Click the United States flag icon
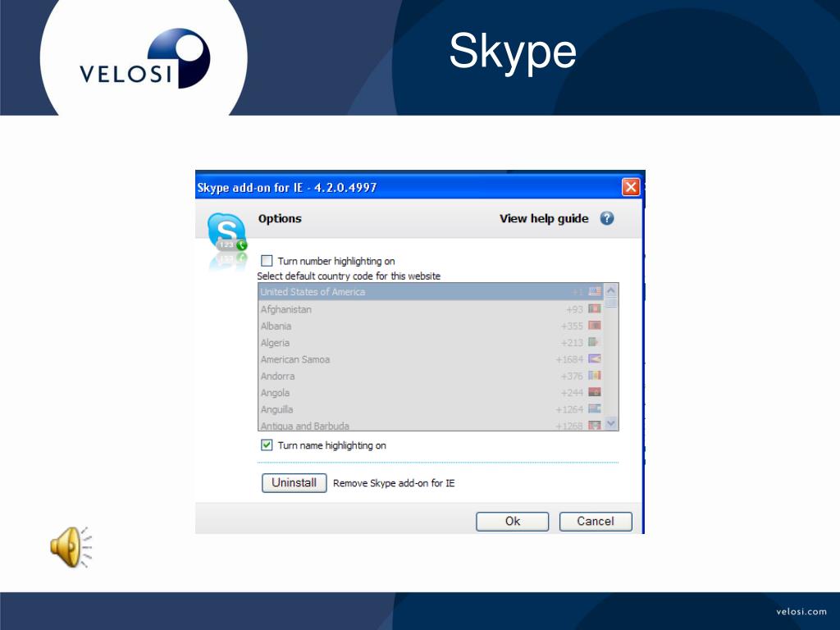The height and width of the screenshot is (630, 840). click(x=595, y=291)
